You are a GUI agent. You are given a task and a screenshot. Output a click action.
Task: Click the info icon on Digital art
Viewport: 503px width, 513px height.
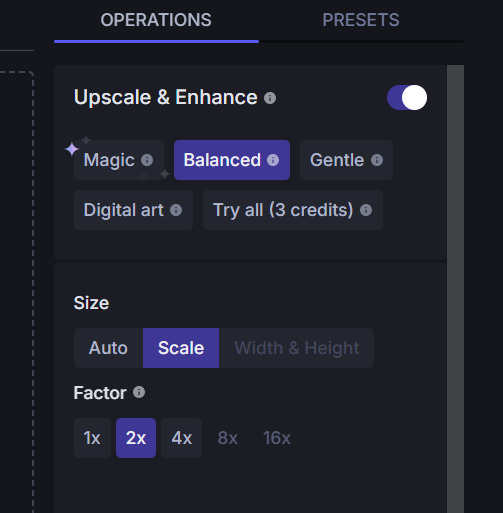tap(176, 210)
